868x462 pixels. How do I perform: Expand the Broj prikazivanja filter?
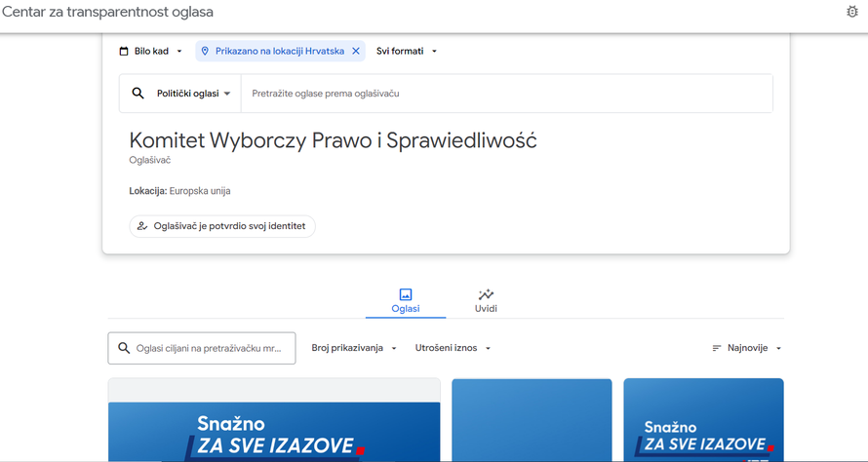coord(354,348)
